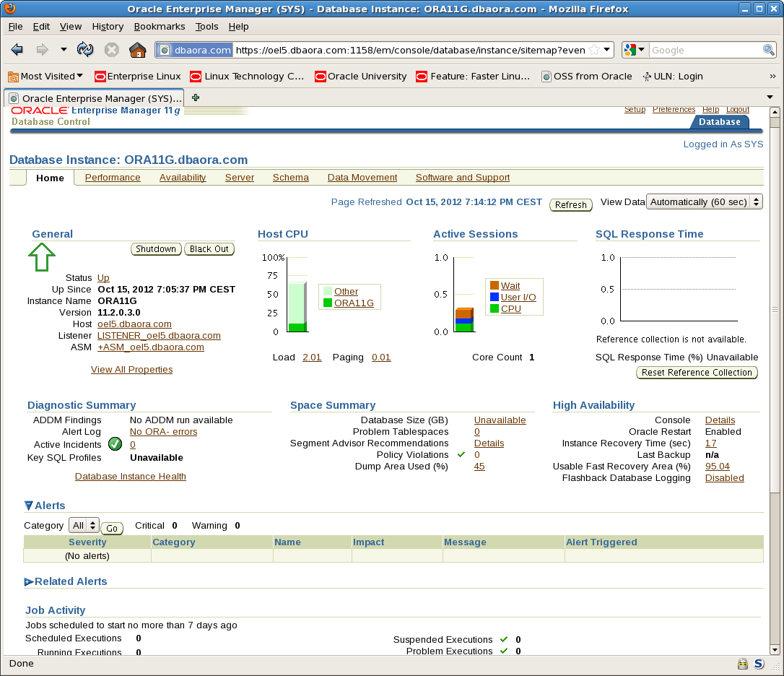Click the padlock icon in the status bar
The width and height of the screenshot is (784, 676).
click(x=743, y=664)
